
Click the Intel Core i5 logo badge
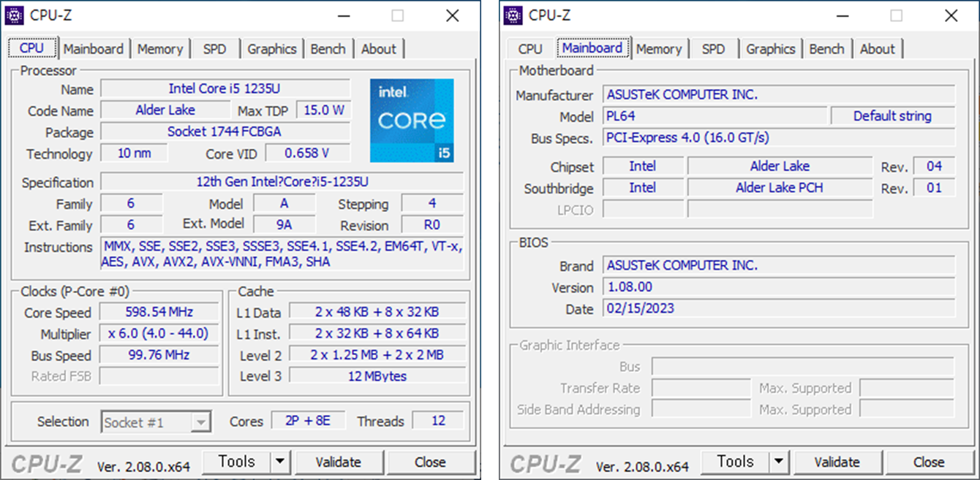[x=412, y=121]
